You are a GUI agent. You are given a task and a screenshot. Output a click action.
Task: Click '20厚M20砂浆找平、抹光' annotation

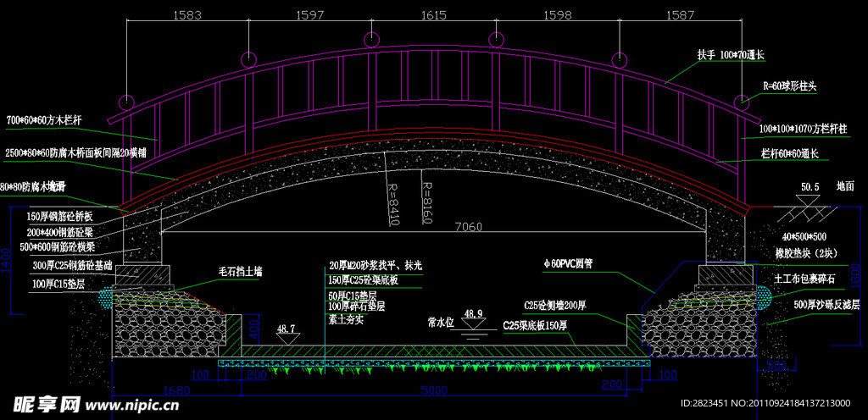[x=376, y=265]
